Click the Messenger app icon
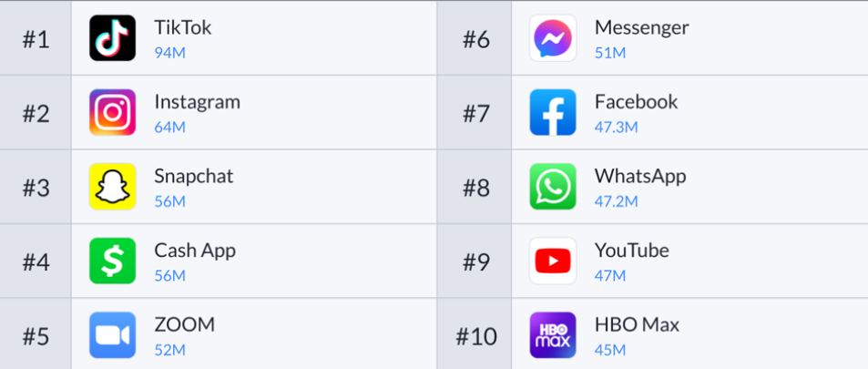Viewport: 868px width, 369px height. (553, 38)
